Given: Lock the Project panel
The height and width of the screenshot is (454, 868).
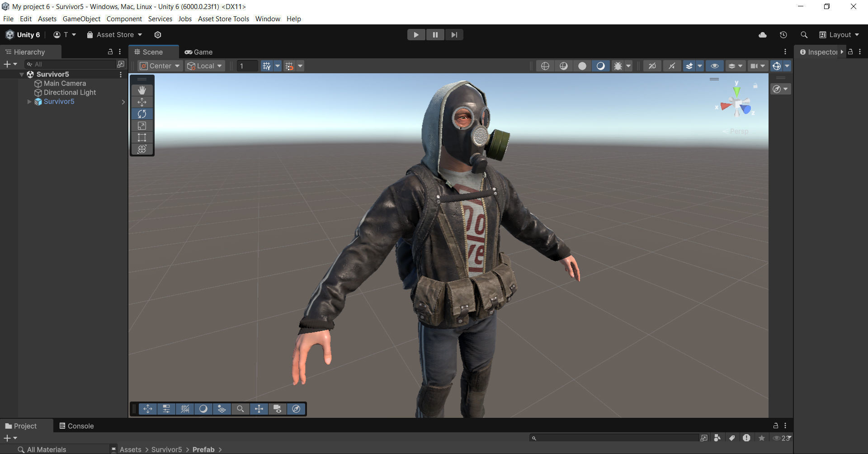Looking at the screenshot, I should [x=776, y=426].
